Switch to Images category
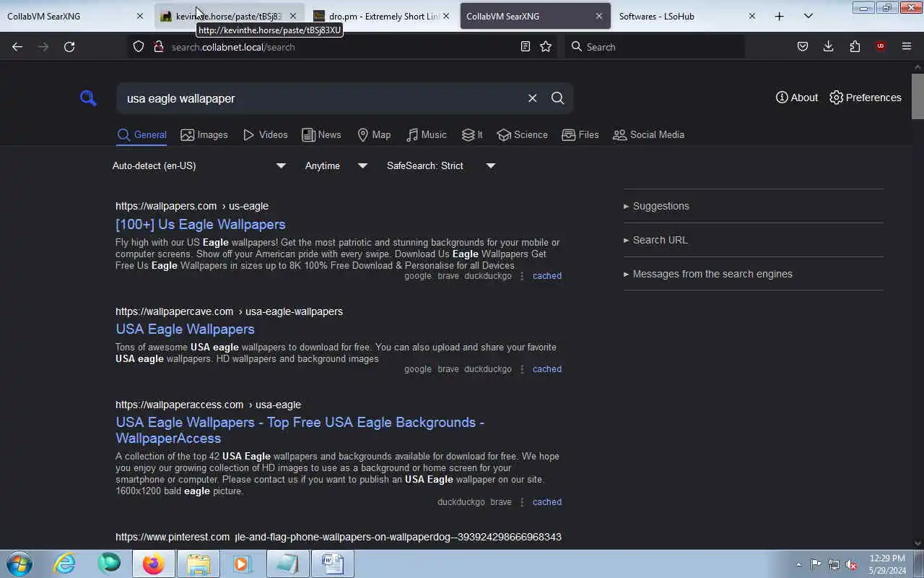Image resolution: width=924 pixels, height=578 pixels. [x=204, y=134]
